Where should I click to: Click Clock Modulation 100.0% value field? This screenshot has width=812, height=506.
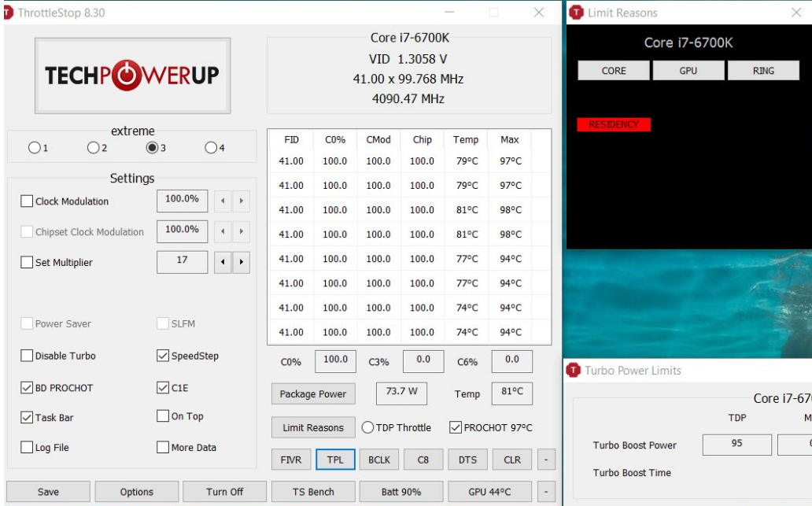point(183,201)
